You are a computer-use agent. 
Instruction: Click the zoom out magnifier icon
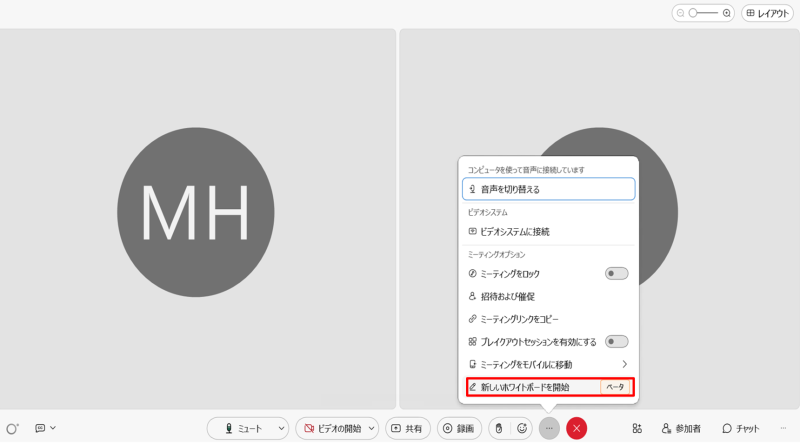click(x=681, y=14)
